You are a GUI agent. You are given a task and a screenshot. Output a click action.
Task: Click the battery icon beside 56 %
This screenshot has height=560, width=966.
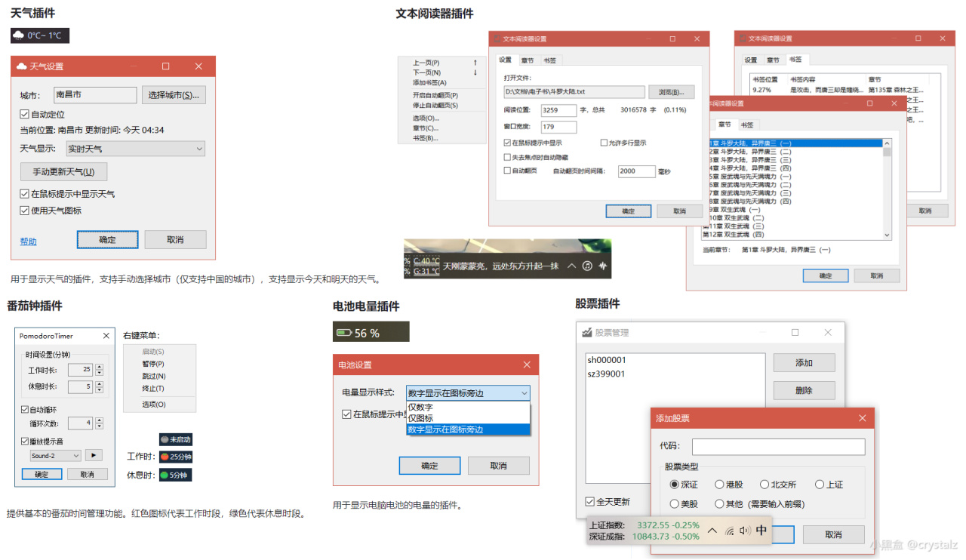pyautogui.click(x=344, y=333)
